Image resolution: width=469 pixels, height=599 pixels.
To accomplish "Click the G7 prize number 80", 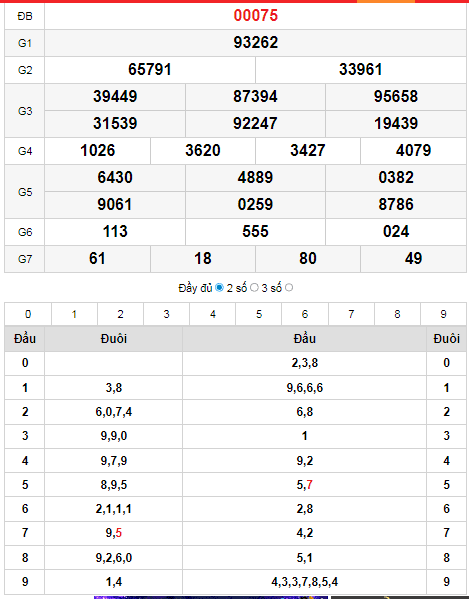I will (x=308, y=259).
